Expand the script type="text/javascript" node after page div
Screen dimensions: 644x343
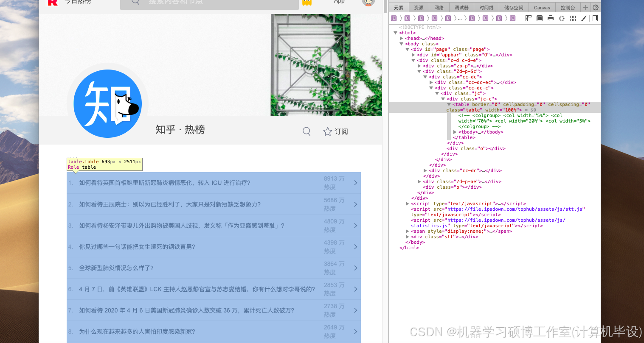click(x=407, y=204)
